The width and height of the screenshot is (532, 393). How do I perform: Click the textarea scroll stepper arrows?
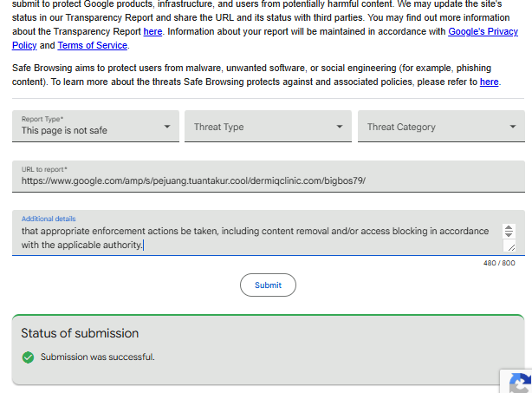(509, 231)
